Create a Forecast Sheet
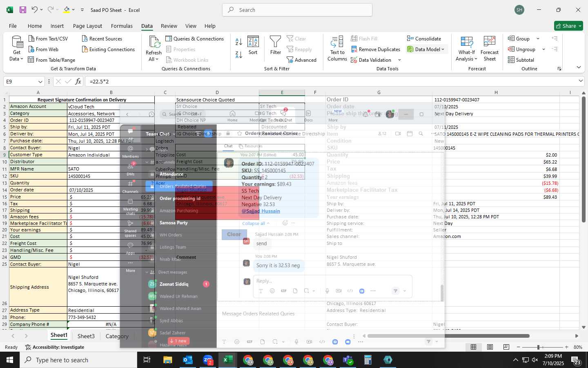588x368 pixels. pyautogui.click(x=490, y=49)
